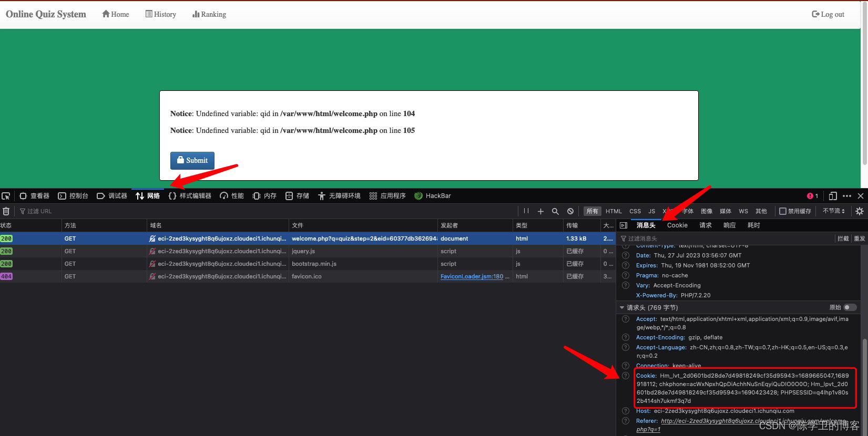The height and width of the screenshot is (436, 868).
Task: Sort by the File (文件) column header
Action: click(363, 225)
